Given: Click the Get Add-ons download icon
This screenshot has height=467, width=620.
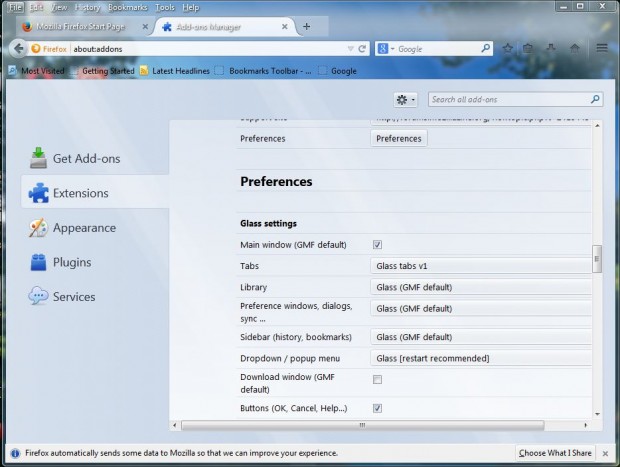Looking at the screenshot, I should (38, 158).
